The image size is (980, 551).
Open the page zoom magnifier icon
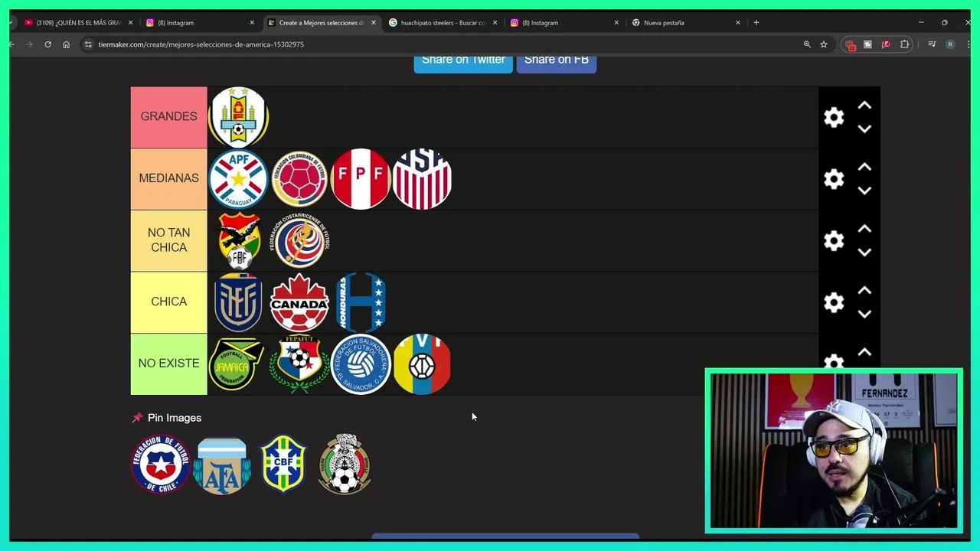[807, 44]
